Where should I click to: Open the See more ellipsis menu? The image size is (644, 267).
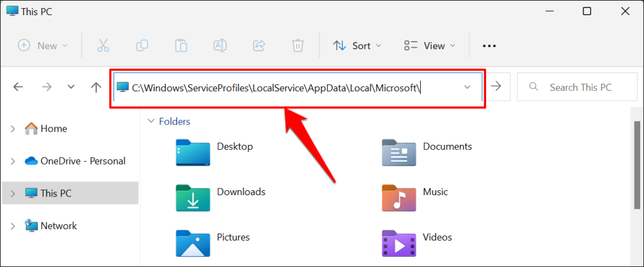point(489,45)
